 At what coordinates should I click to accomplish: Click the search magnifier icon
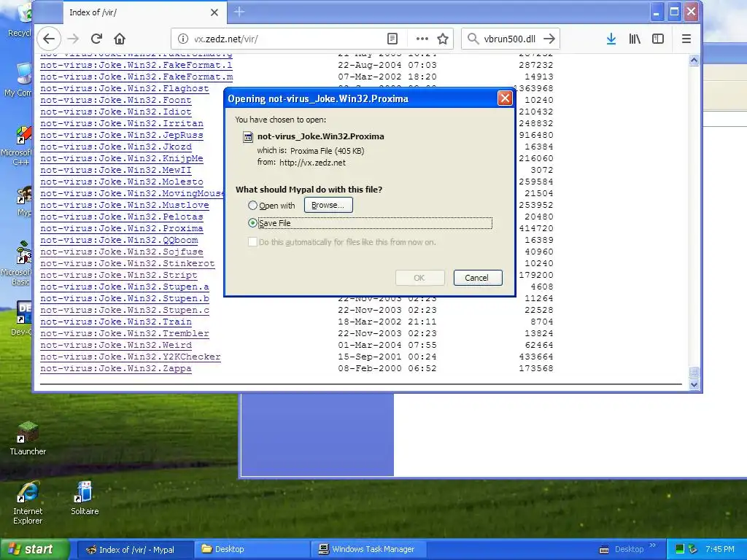tap(473, 39)
